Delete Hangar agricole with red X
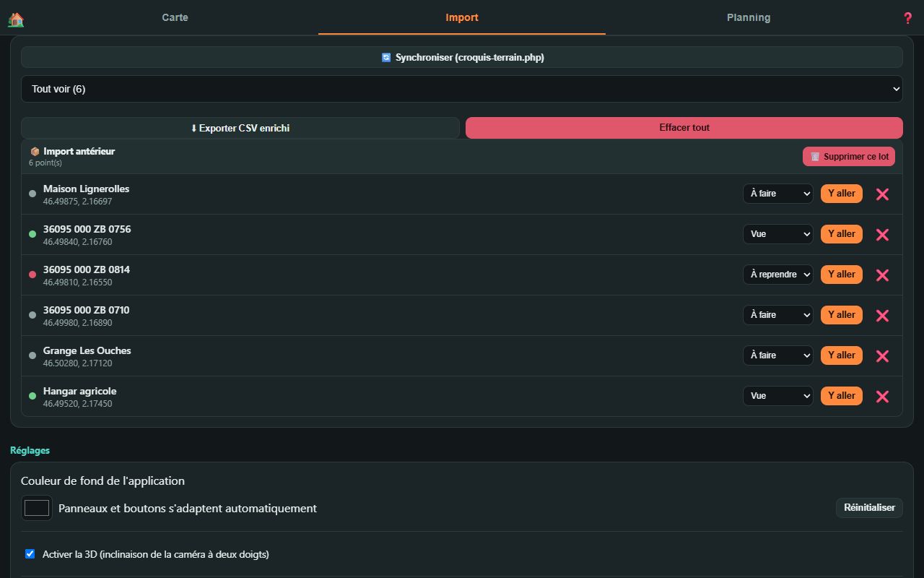Screen dimensions: 924x578 point(882,396)
